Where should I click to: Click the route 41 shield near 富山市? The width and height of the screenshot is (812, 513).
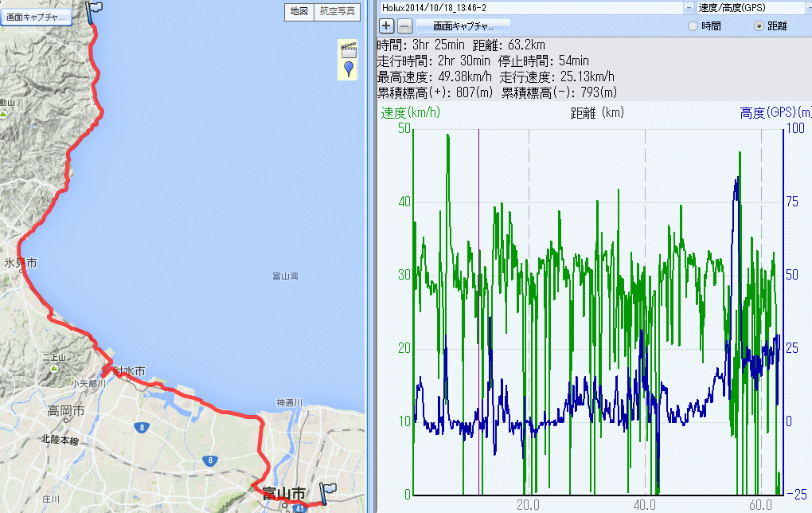click(299, 507)
